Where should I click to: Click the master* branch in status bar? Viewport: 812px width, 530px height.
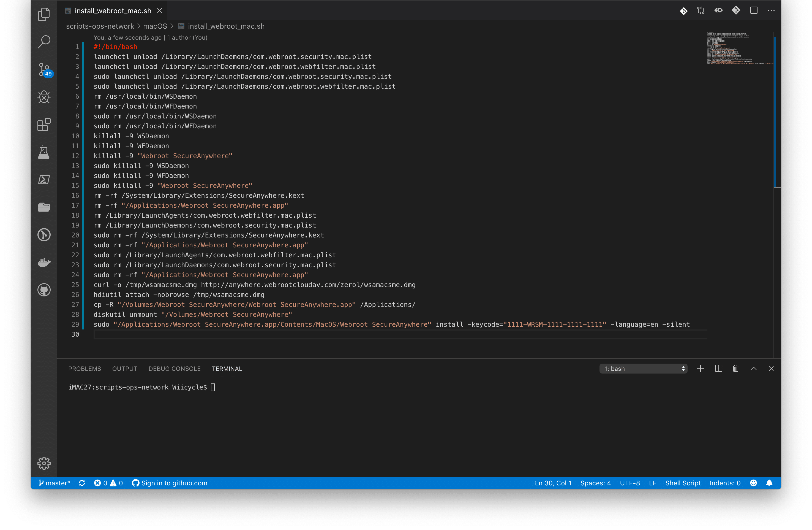tap(54, 483)
